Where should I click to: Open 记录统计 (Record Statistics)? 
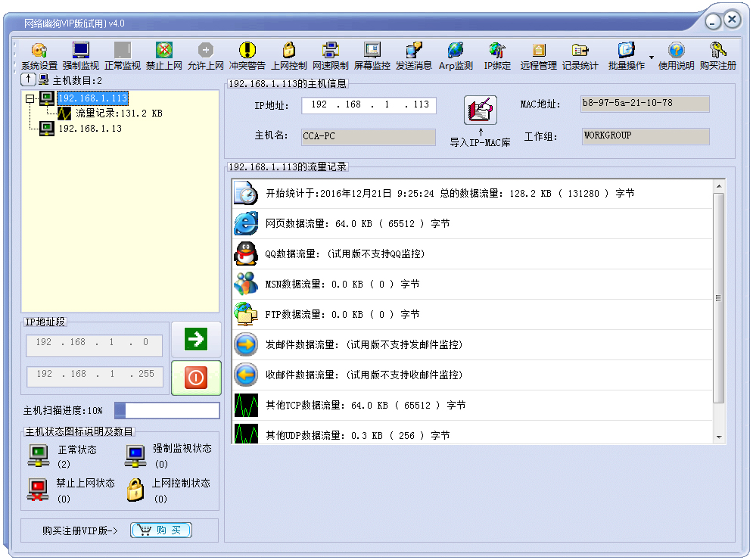tap(580, 54)
